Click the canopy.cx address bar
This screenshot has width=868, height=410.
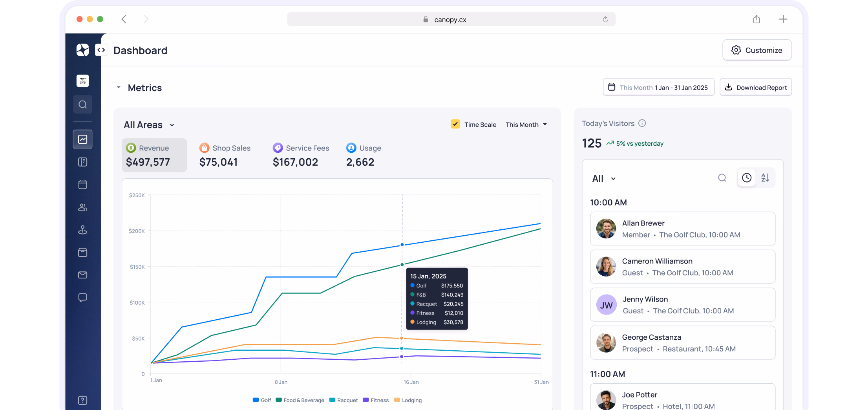click(x=451, y=19)
